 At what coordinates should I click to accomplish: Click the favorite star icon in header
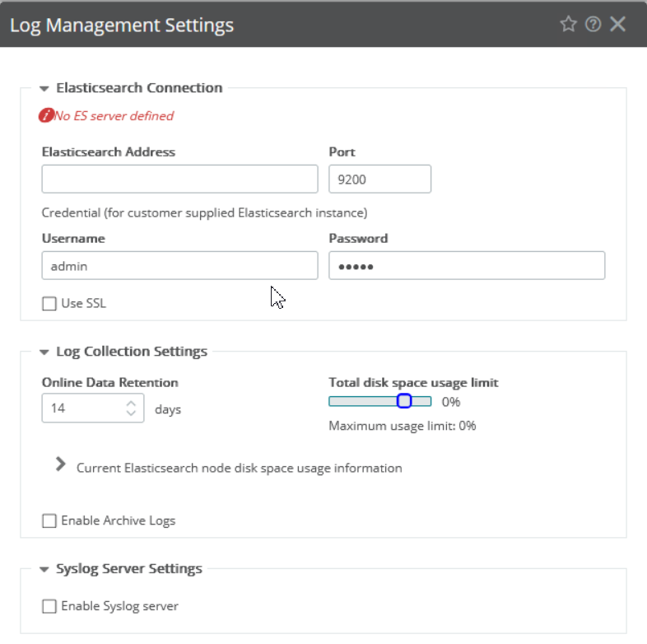pyautogui.click(x=568, y=25)
